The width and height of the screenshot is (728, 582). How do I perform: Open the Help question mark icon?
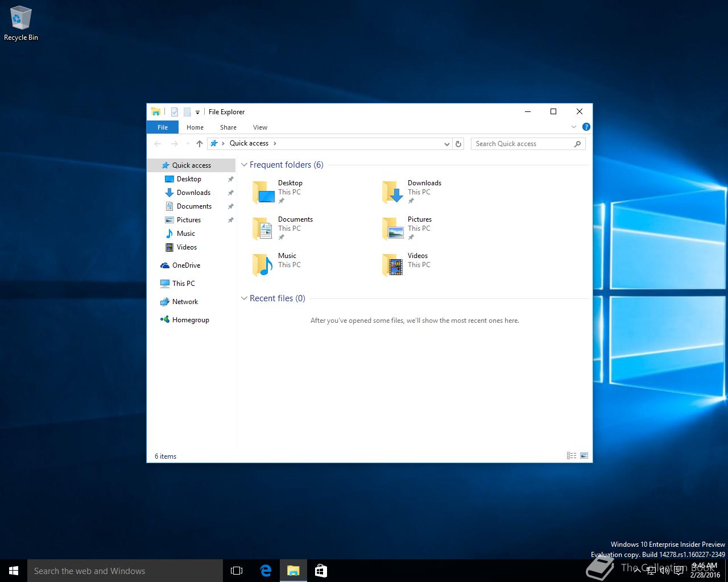click(586, 127)
